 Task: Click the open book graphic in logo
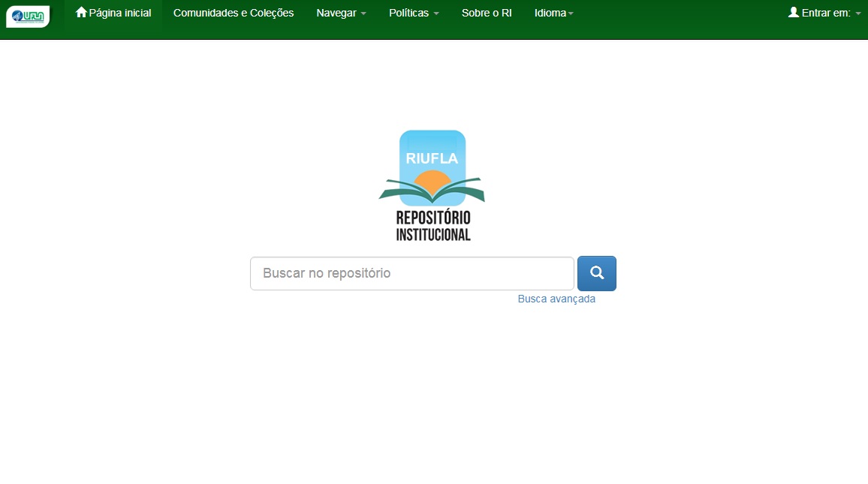[432, 193]
